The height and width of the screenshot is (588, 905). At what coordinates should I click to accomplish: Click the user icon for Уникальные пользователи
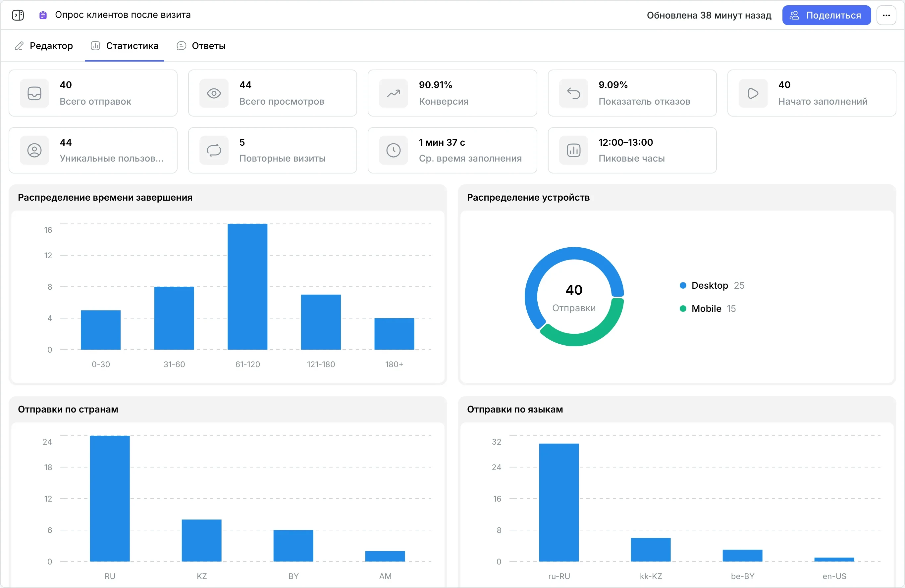click(34, 151)
